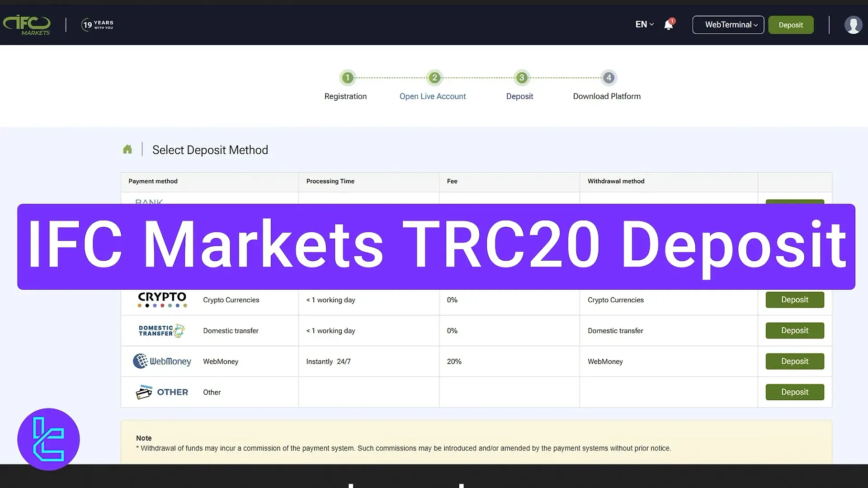The width and height of the screenshot is (868, 488).
Task: Click the 19 Years With You badge
Action: coord(97,24)
